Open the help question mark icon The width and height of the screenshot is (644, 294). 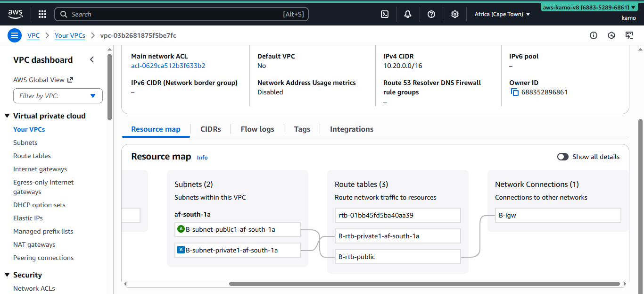431,14
